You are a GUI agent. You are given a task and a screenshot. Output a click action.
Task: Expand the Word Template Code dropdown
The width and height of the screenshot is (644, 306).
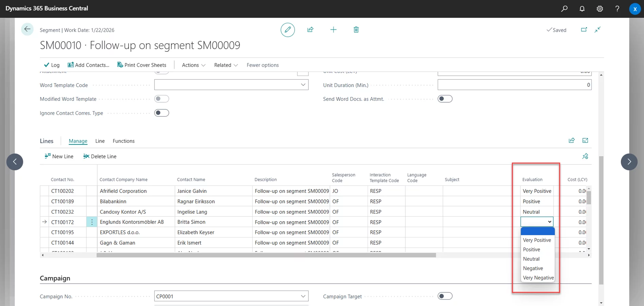tap(303, 85)
